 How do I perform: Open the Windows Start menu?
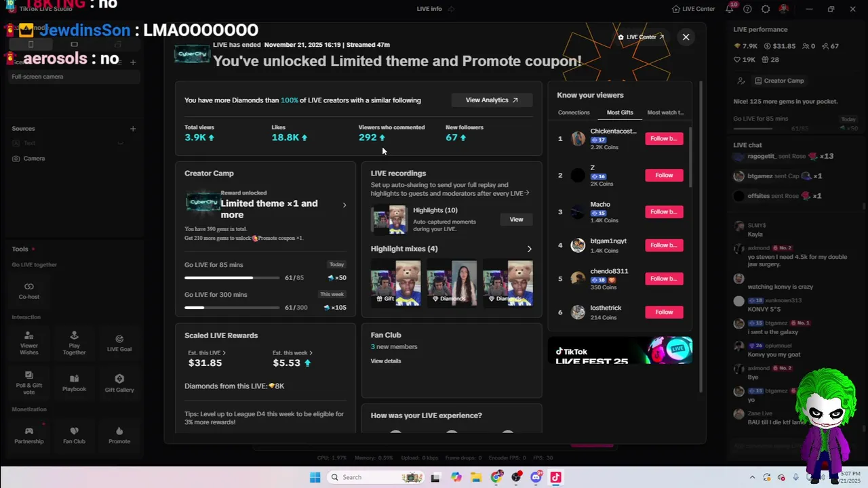pyautogui.click(x=315, y=477)
